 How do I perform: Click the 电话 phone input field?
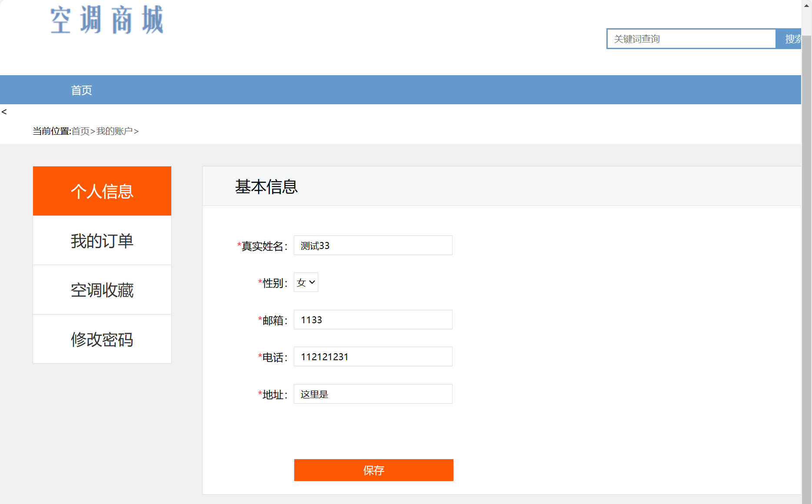click(373, 356)
